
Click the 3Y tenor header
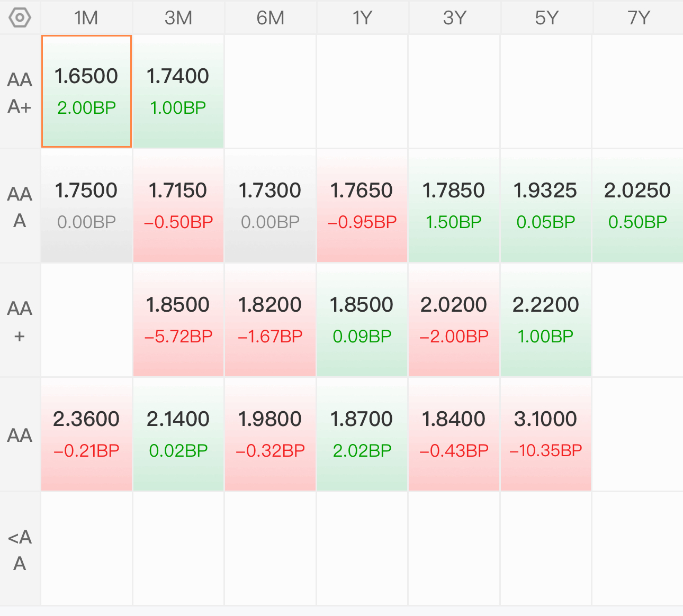(x=454, y=18)
